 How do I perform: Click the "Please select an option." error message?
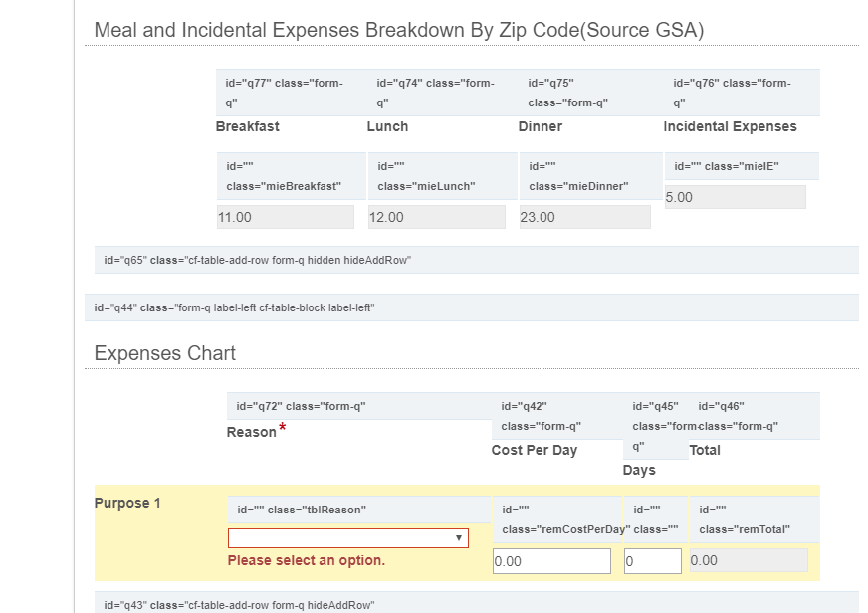pos(307,560)
